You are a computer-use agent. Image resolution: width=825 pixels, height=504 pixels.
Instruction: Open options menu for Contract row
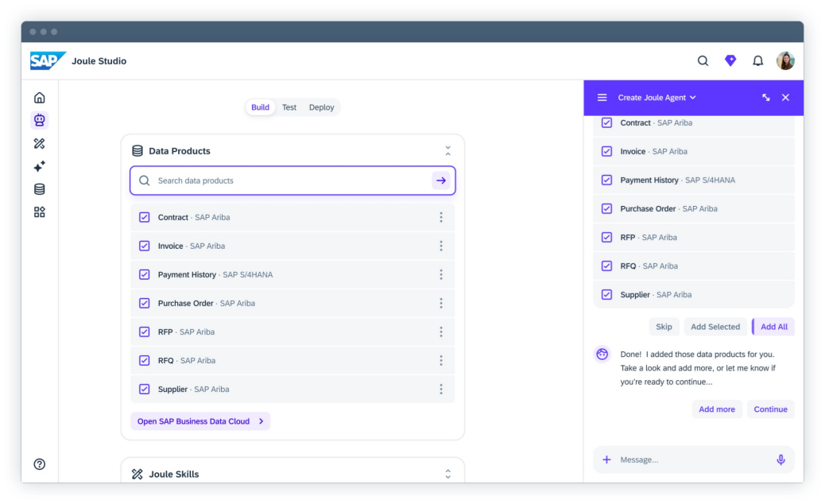click(441, 217)
